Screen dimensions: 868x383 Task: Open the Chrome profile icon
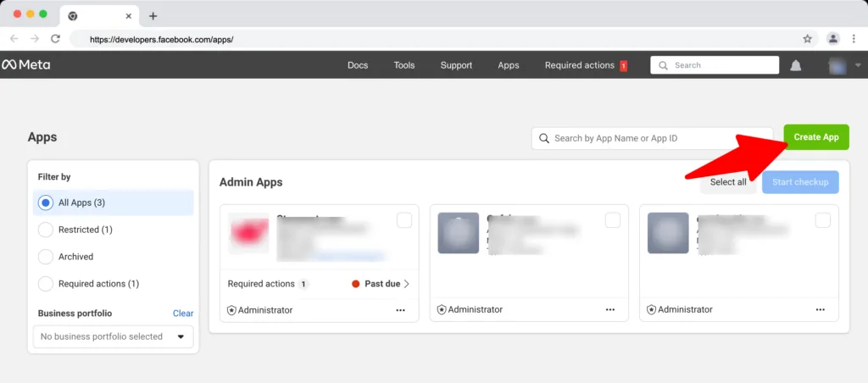(832, 39)
